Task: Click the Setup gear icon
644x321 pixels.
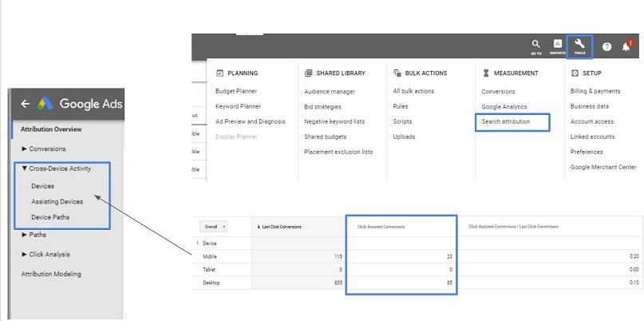Action: click(x=575, y=73)
